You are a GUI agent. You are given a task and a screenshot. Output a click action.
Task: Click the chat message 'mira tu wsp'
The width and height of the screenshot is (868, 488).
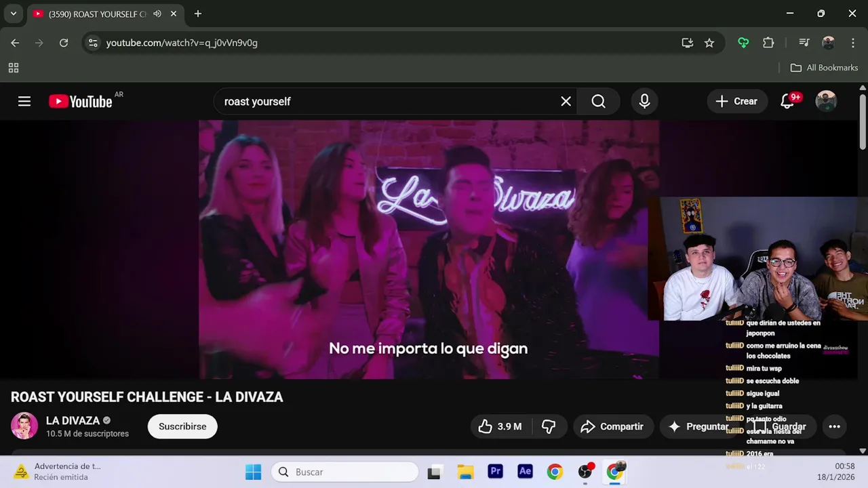[764, 369]
